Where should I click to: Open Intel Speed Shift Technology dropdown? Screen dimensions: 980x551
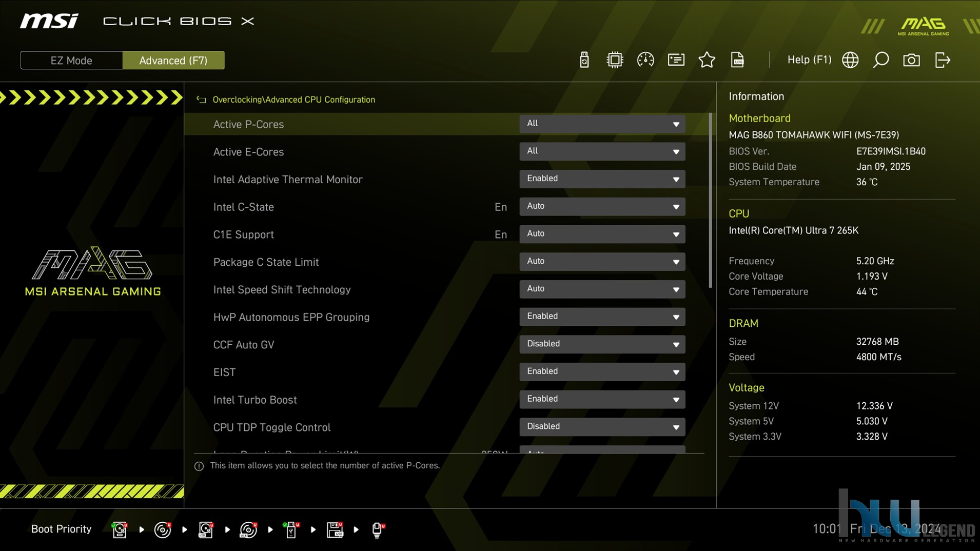[x=602, y=289]
